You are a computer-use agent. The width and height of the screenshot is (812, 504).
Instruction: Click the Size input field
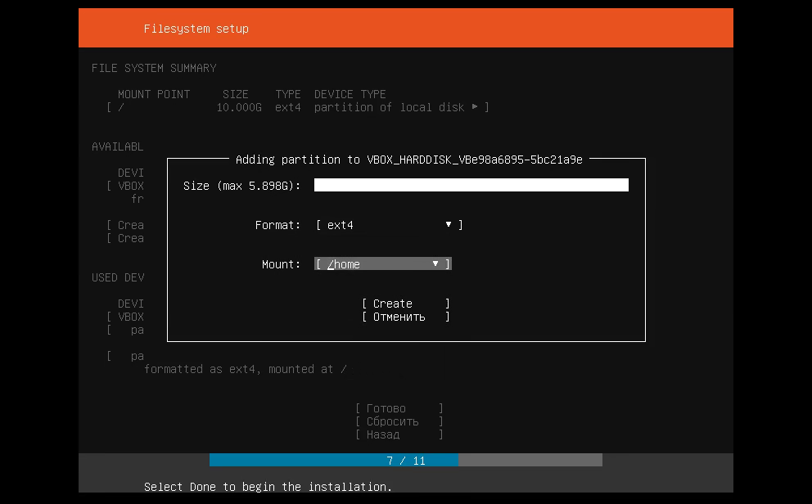pyautogui.click(x=471, y=186)
